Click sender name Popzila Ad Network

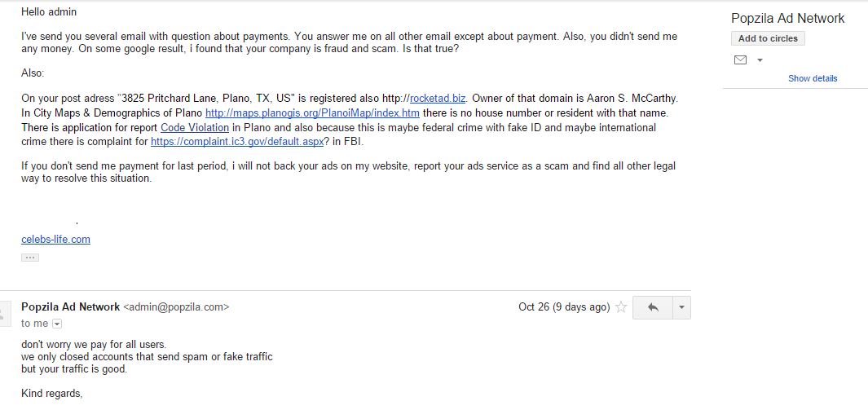point(70,306)
